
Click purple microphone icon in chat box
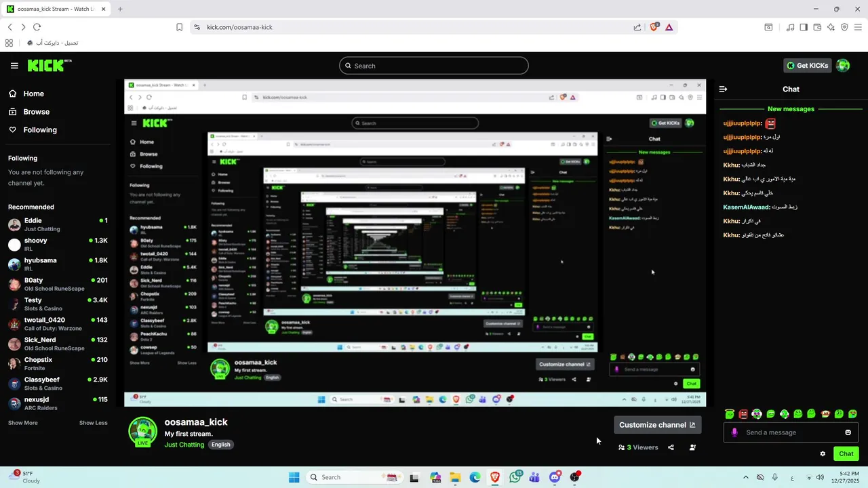(x=734, y=432)
